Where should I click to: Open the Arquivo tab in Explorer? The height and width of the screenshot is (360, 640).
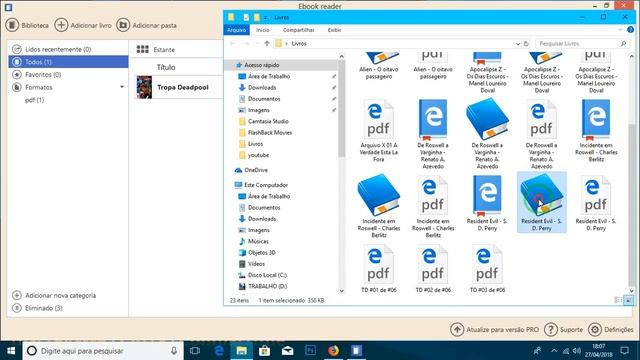click(x=236, y=30)
